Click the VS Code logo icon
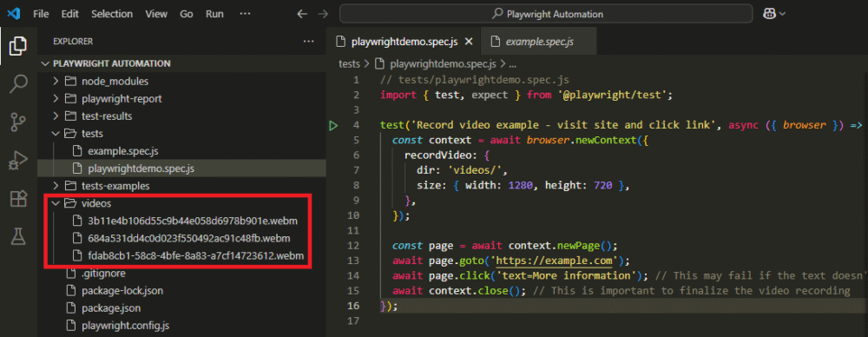This screenshot has width=868, height=337. pos(14,14)
